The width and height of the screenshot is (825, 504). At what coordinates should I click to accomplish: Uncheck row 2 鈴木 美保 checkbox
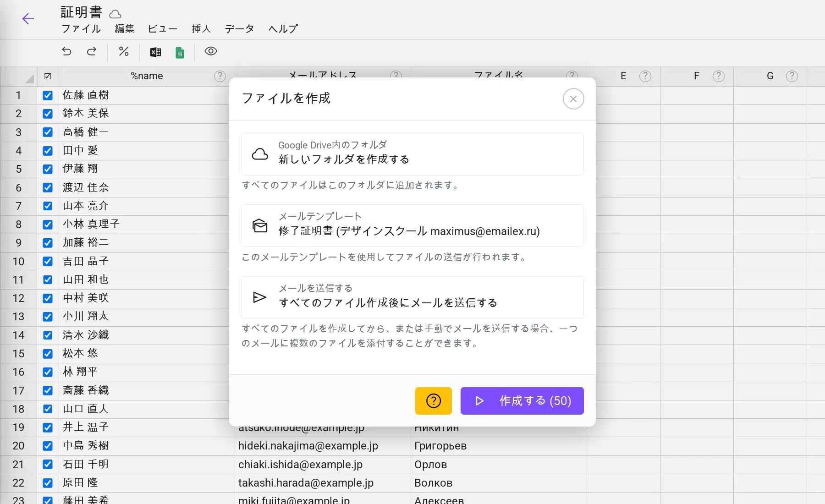[x=48, y=114]
